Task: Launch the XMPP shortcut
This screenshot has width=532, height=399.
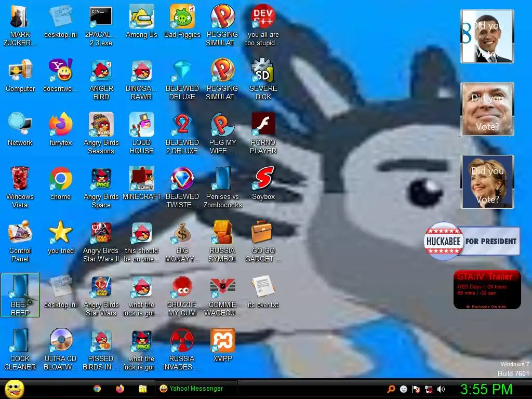Action: (222, 345)
